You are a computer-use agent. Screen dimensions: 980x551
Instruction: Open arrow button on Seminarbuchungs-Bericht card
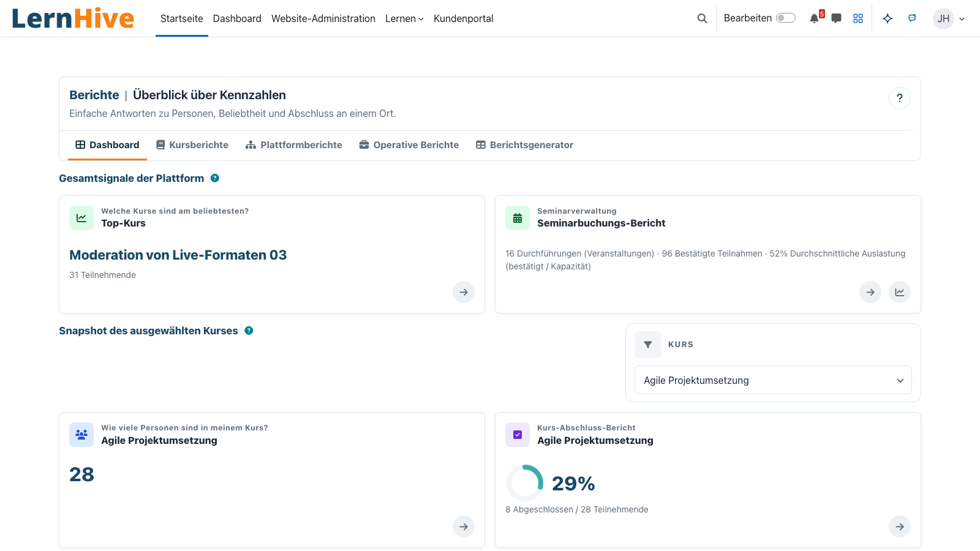coord(870,292)
